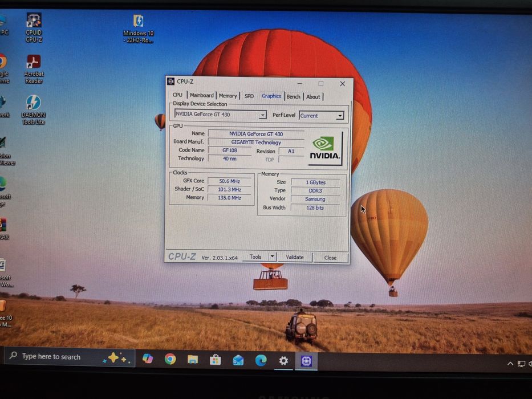Image resolution: width=532 pixels, height=399 pixels.
Task: Click the GF108 code name value
Action: (230, 150)
